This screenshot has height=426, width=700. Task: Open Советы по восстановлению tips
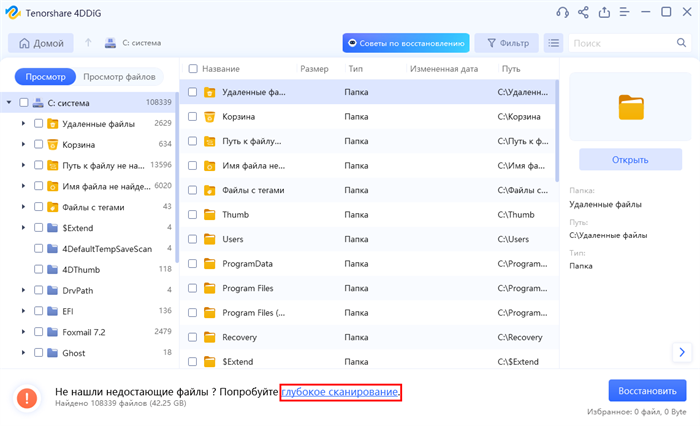(406, 43)
